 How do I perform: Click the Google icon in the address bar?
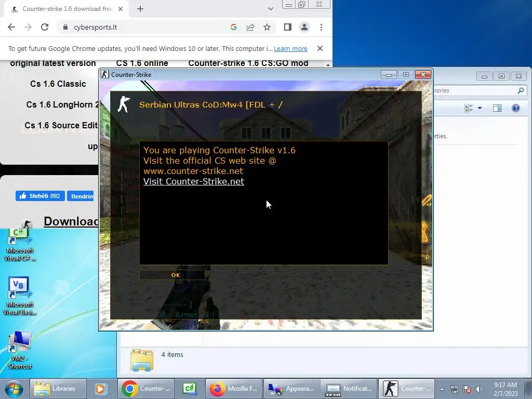point(233,27)
